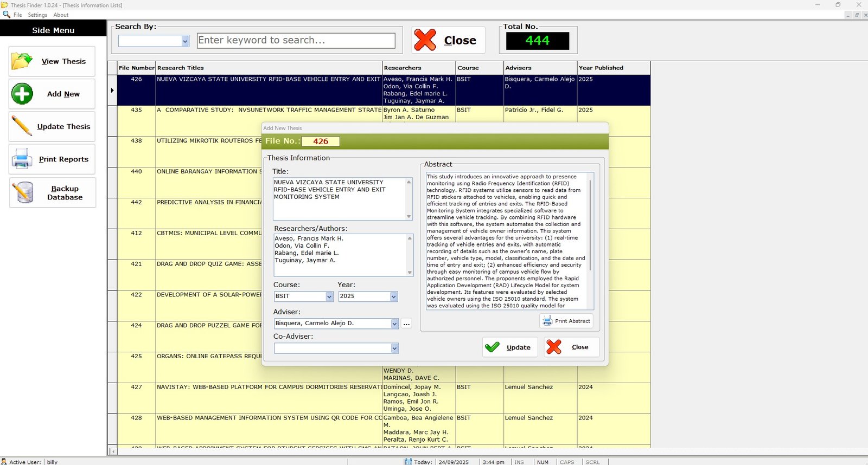
Task: Open the Settings menu
Action: [37, 15]
